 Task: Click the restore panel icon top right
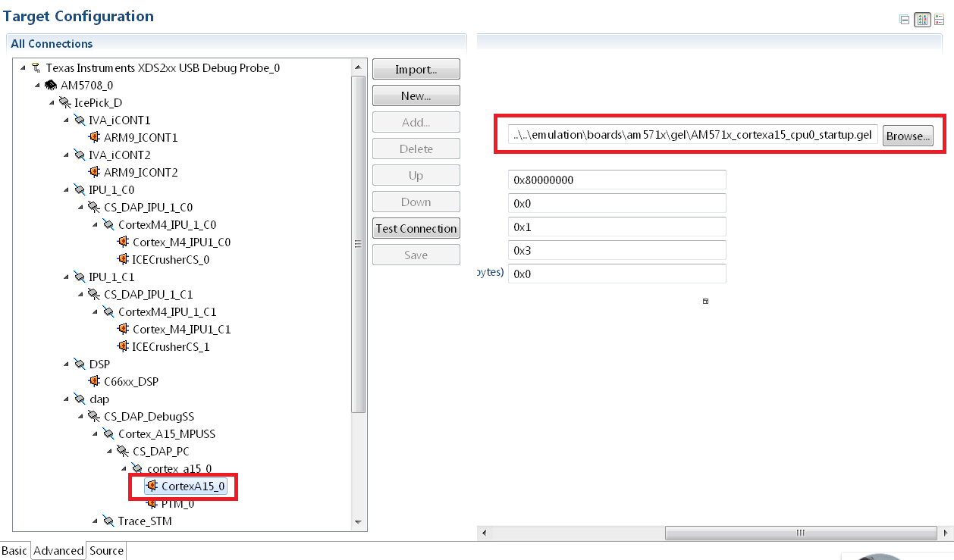pos(904,19)
